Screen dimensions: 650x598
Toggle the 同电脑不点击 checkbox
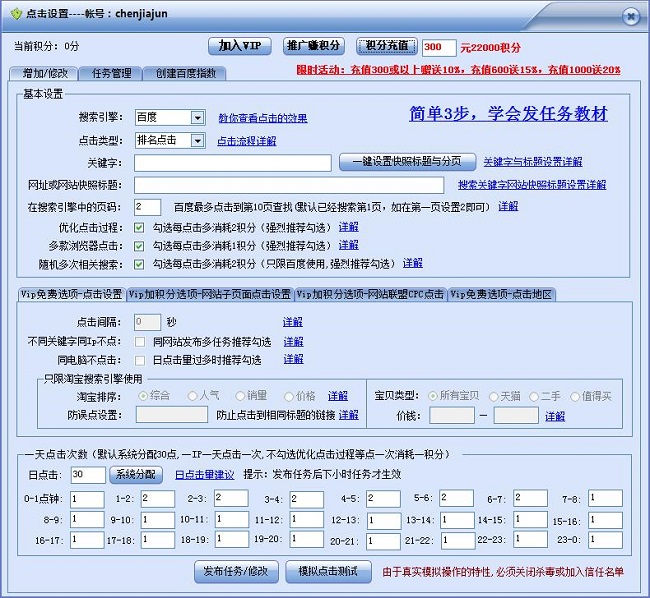tap(140, 361)
